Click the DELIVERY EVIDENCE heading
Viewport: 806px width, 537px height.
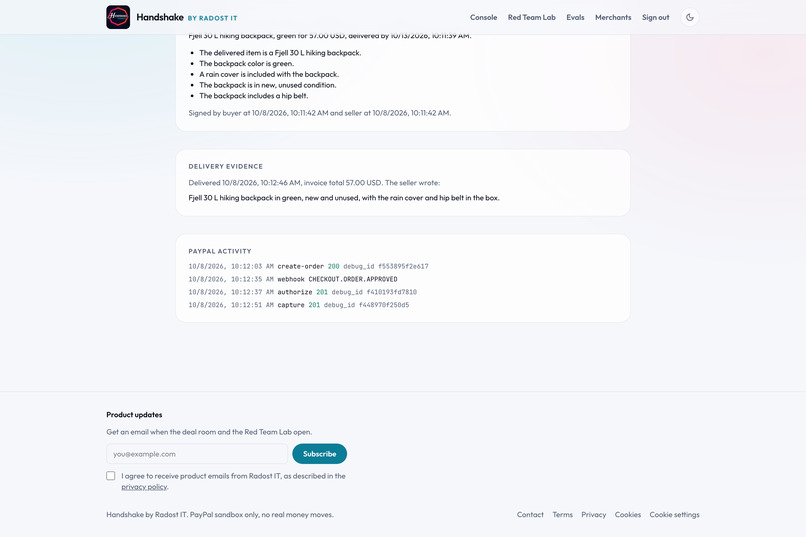(x=226, y=166)
